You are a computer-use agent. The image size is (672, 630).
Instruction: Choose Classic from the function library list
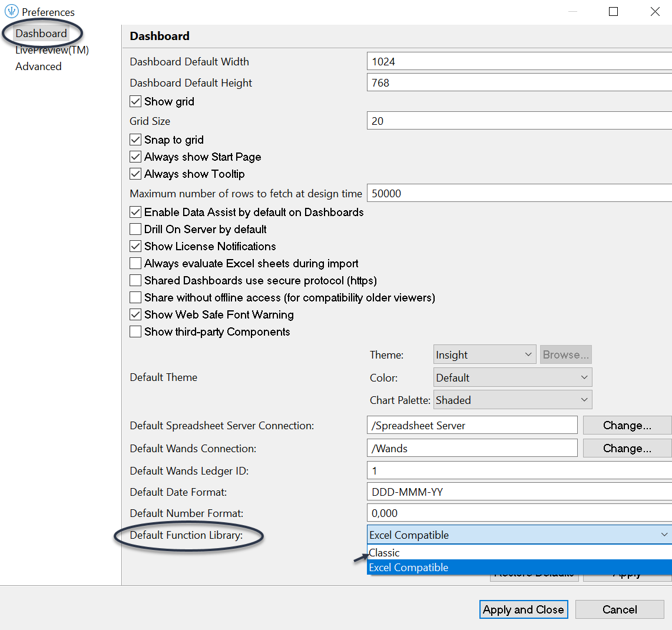coord(519,553)
